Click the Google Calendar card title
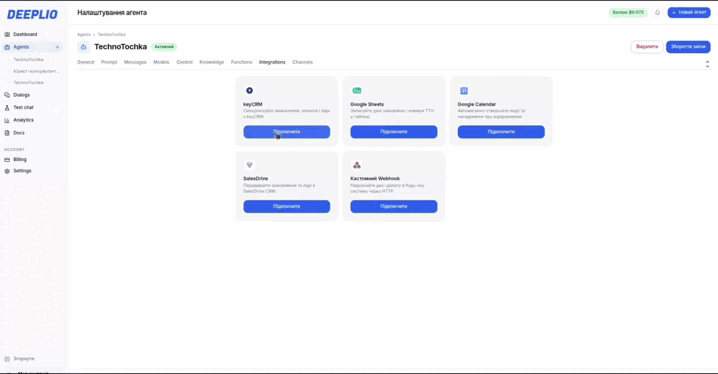 (477, 104)
